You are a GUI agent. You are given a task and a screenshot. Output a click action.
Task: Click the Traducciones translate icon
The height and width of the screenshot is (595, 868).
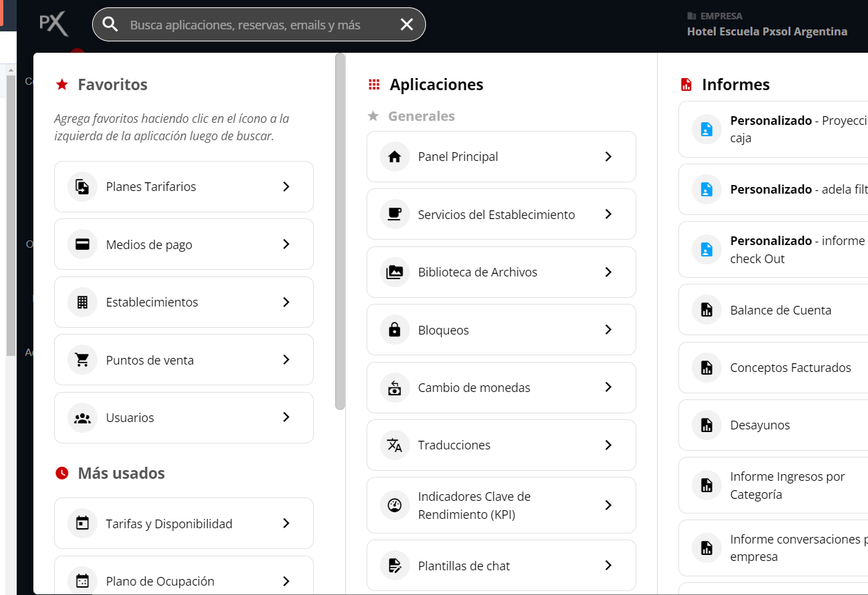point(395,445)
